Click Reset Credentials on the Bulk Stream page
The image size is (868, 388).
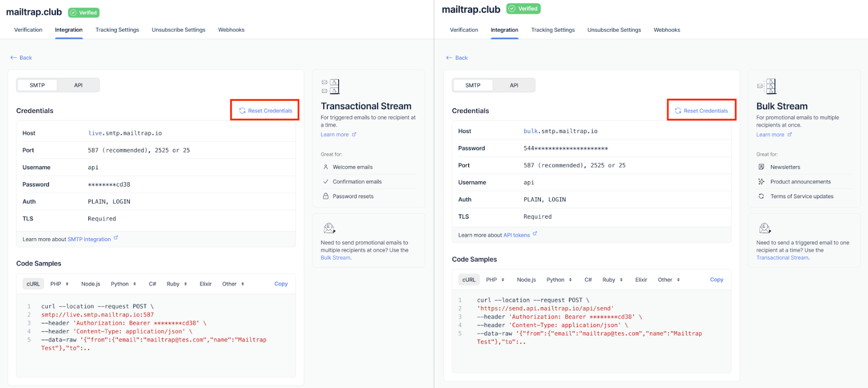pos(701,111)
